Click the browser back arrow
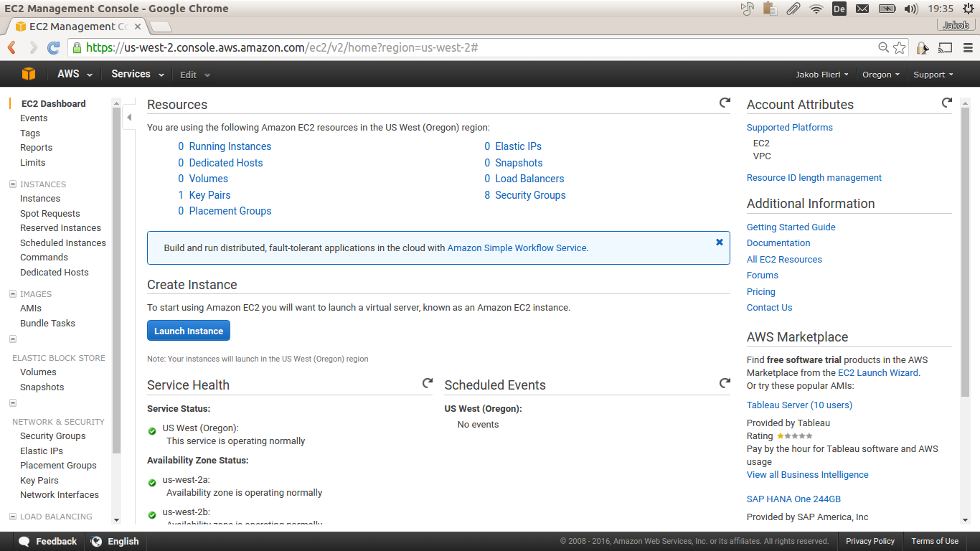980x551 pixels. 11,47
